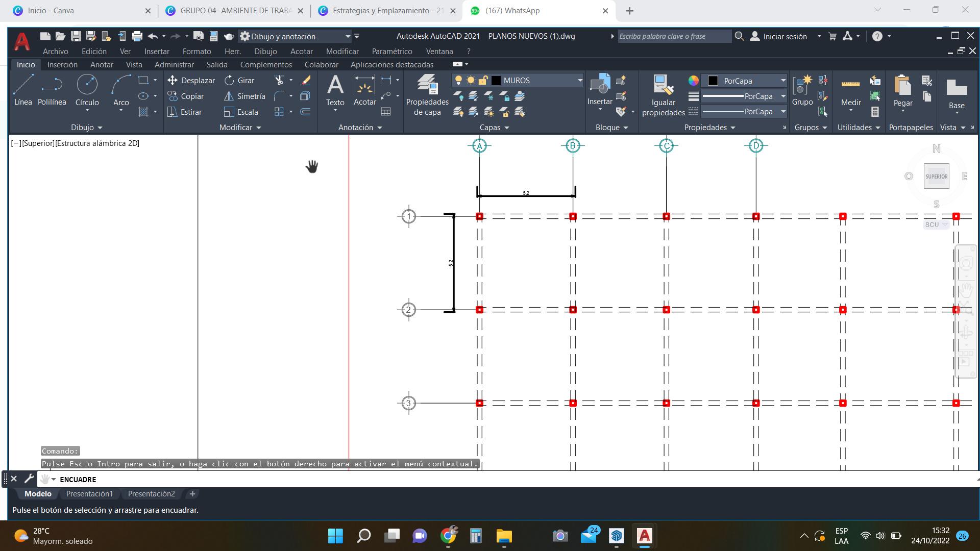Screen dimensions: 980x551
Task: Click the Texto annotation tool
Action: [x=335, y=90]
